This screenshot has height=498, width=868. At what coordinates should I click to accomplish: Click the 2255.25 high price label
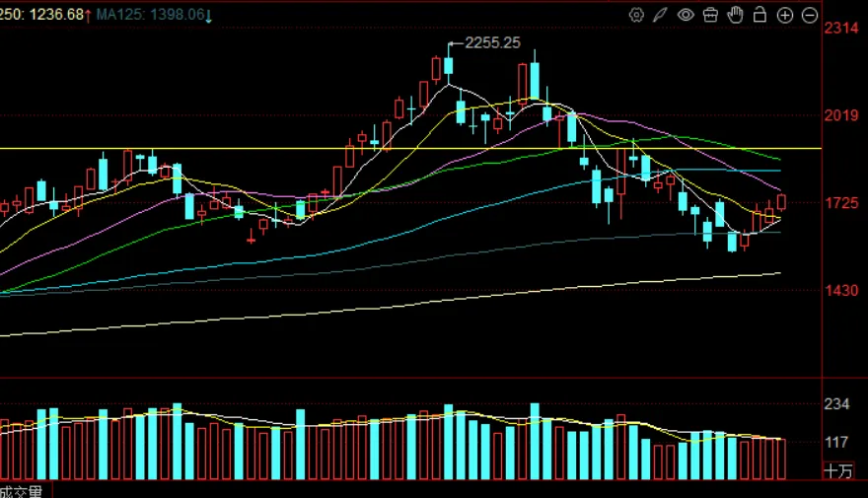pyautogui.click(x=492, y=42)
